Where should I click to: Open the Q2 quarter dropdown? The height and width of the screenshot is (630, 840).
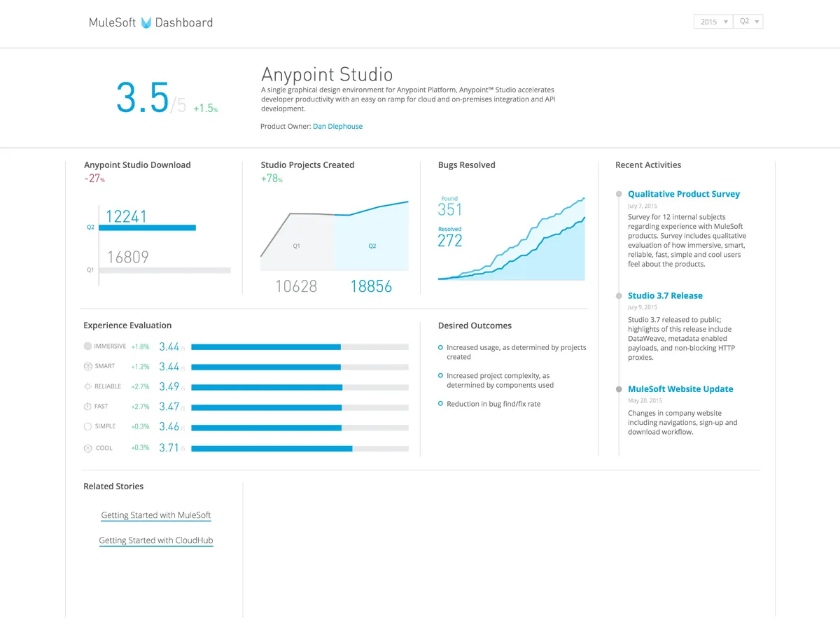coord(748,22)
